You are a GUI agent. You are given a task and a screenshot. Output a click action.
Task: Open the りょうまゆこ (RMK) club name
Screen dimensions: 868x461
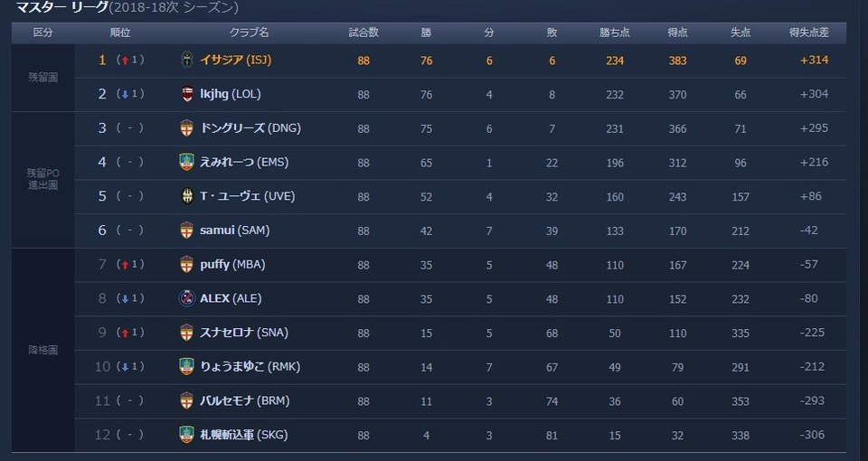pos(250,366)
